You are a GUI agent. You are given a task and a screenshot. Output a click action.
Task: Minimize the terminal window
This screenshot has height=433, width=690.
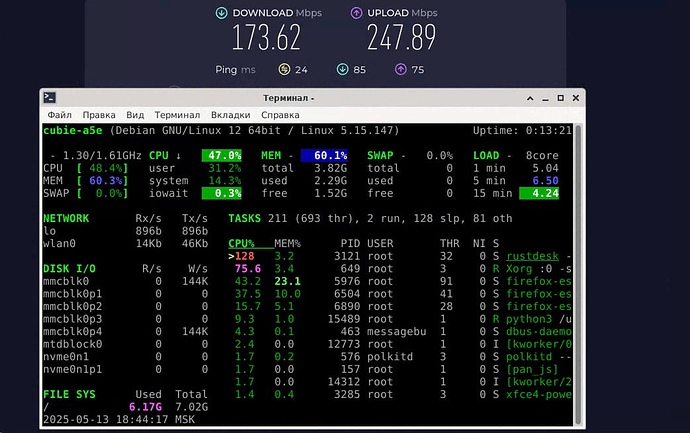click(545, 99)
